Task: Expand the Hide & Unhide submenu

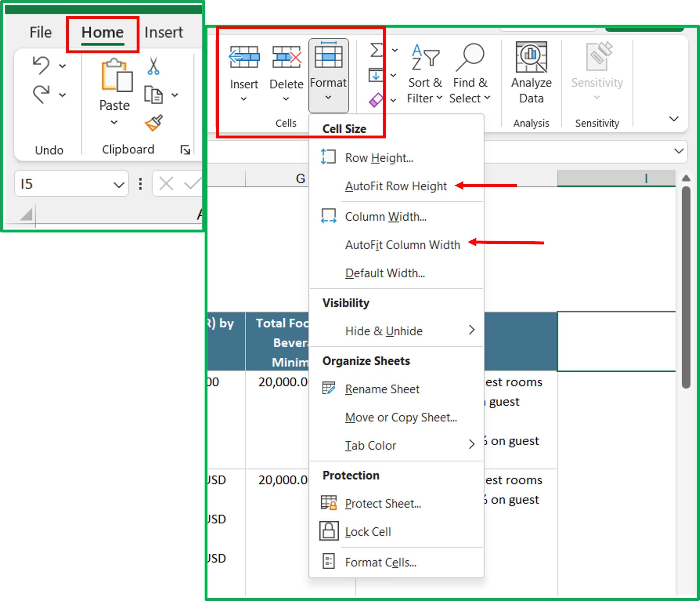Action: pyautogui.click(x=384, y=330)
